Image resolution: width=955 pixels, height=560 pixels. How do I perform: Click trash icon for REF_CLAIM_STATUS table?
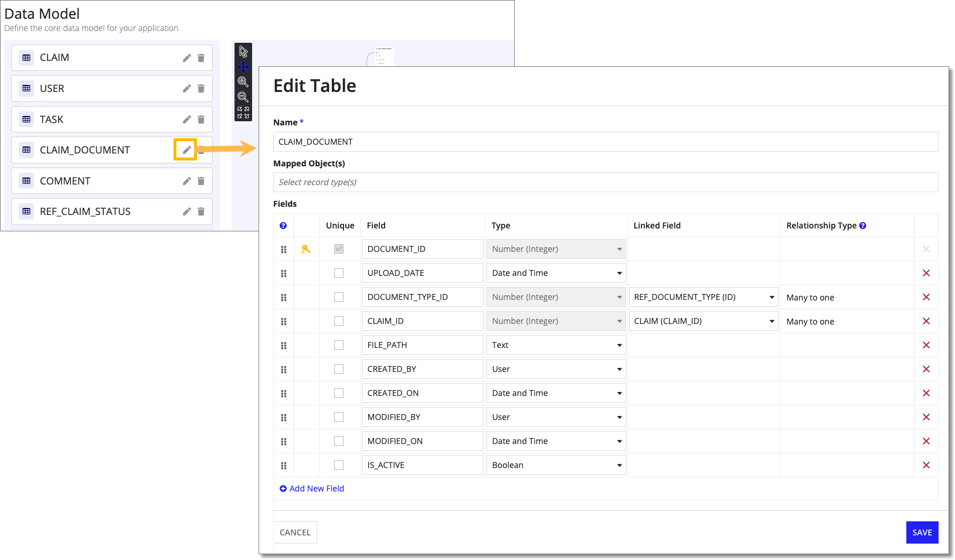pos(201,211)
